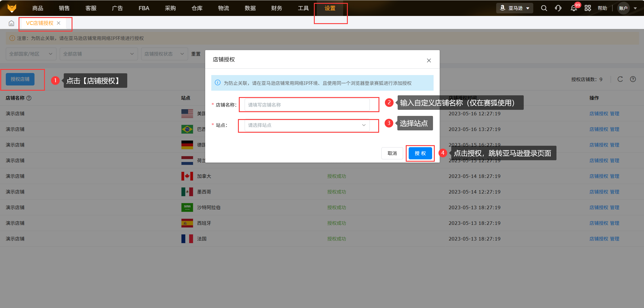644x308 pixels.
Task: Click 店铺授权 link in the 西班牙 row
Action: (x=599, y=223)
